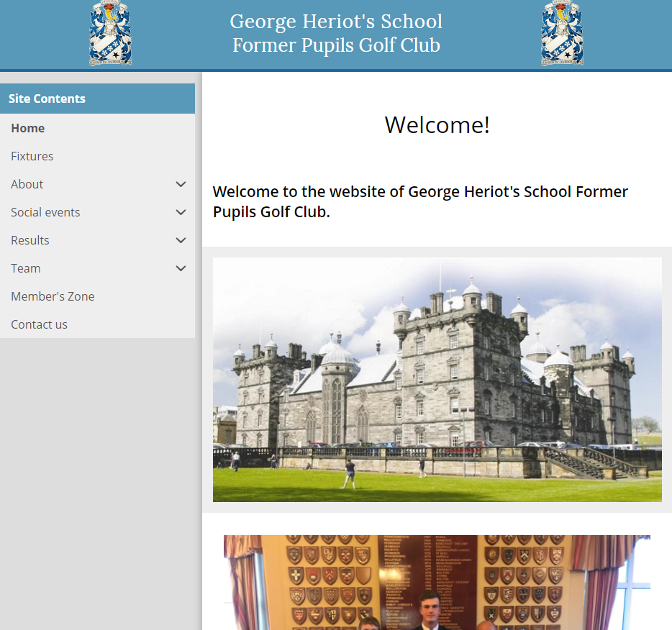Open the Member's Zone link
This screenshot has height=630, width=672.
pos(53,296)
